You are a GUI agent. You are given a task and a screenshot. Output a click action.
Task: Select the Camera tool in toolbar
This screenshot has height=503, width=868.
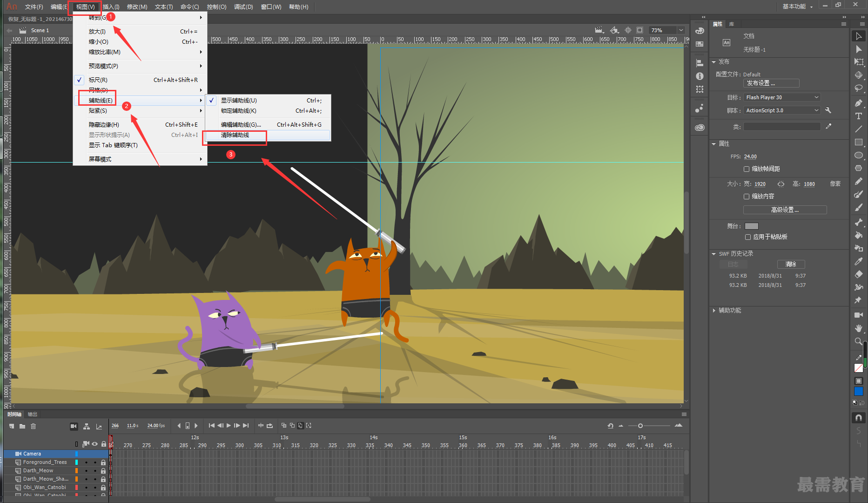point(859,315)
